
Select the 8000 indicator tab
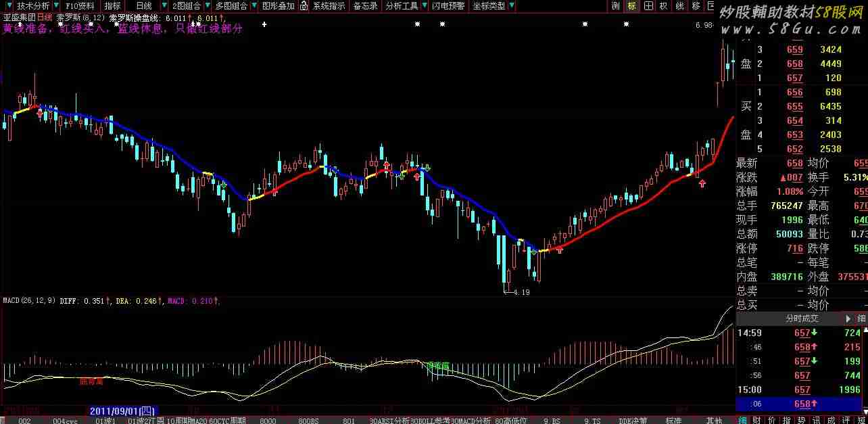click(268, 420)
